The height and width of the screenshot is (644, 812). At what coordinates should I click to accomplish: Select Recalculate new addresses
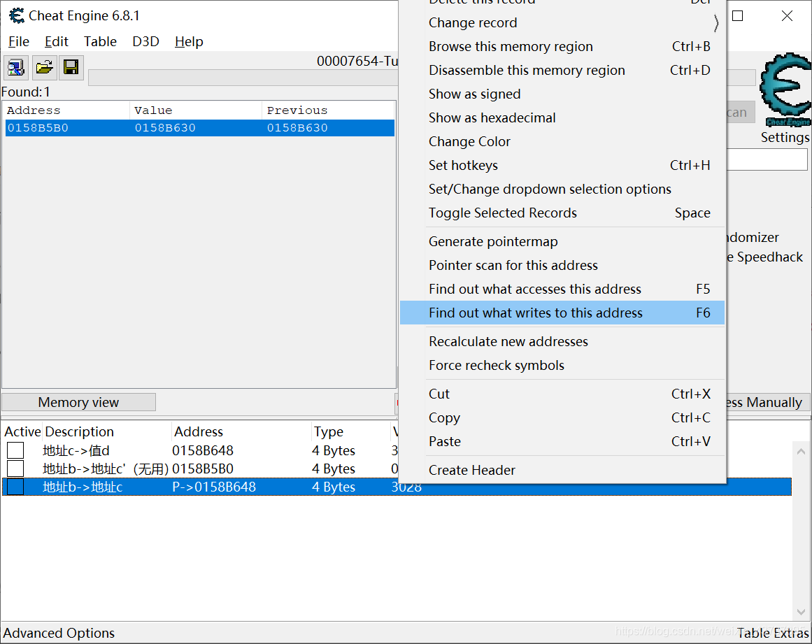tap(562, 342)
